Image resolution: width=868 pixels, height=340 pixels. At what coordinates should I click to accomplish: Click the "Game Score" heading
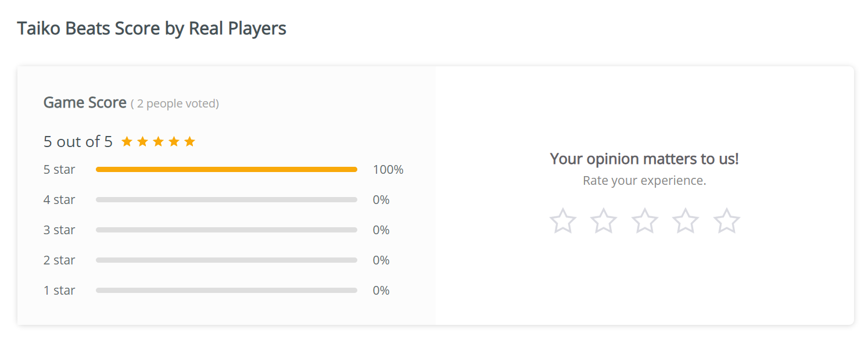(85, 103)
